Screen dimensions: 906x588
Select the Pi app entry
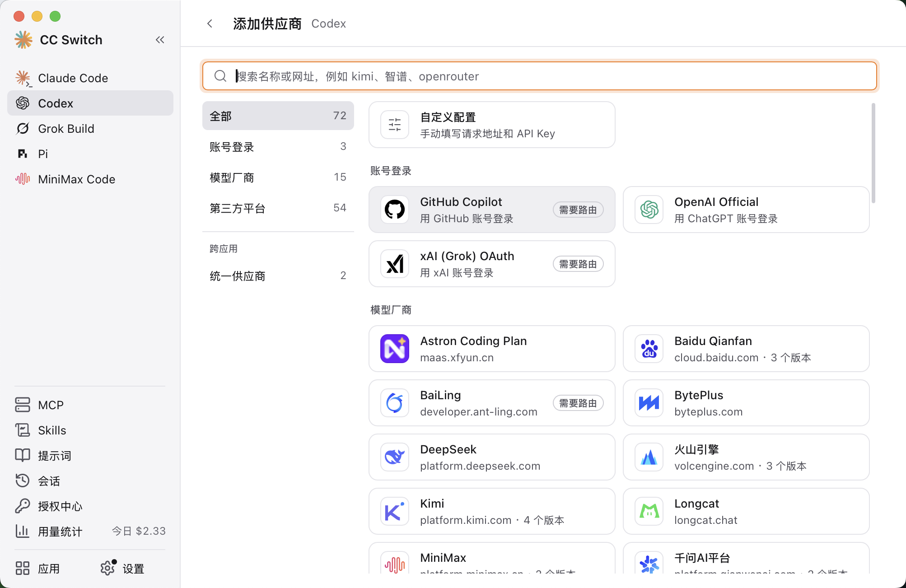point(90,154)
